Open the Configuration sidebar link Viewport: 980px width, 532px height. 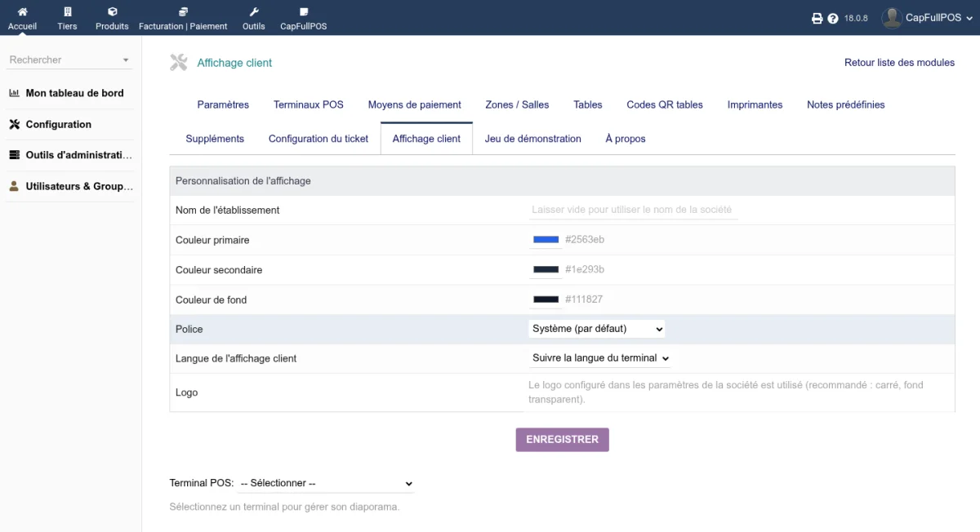(x=58, y=124)
